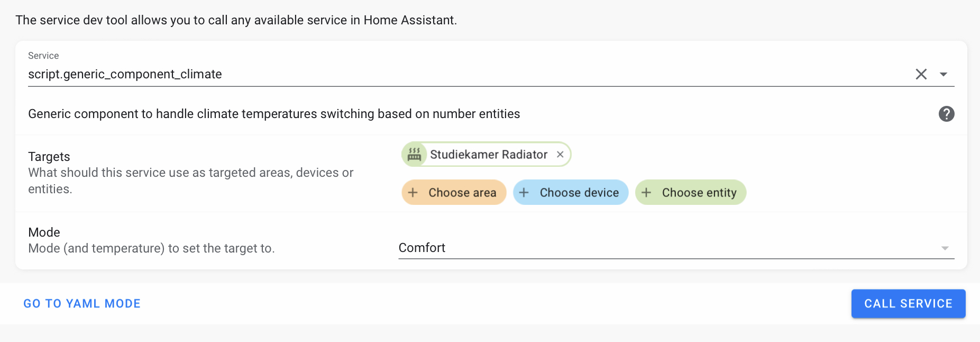
Task: Open the Mode dropdown showing Comfort
Action: point(944,247)
